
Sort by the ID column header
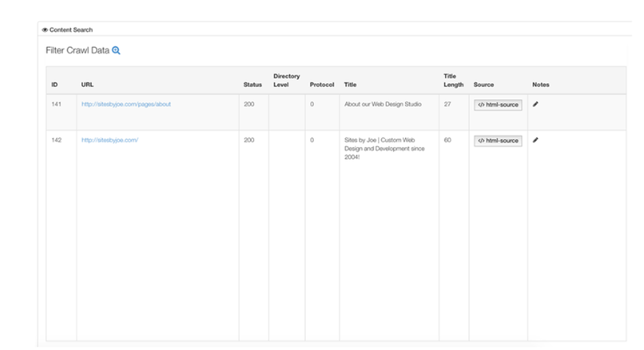pyautogui.click(x=55, y=84)
